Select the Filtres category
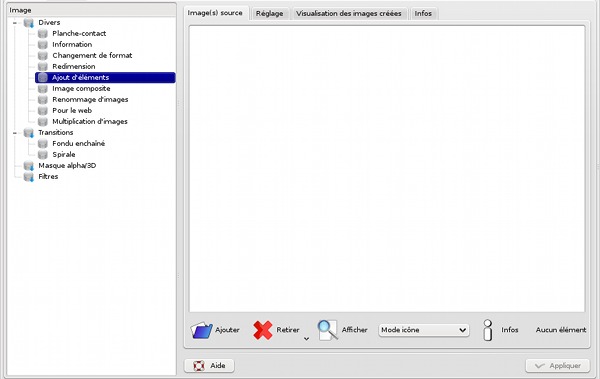 pyautogui.click(x=48, y=177)
